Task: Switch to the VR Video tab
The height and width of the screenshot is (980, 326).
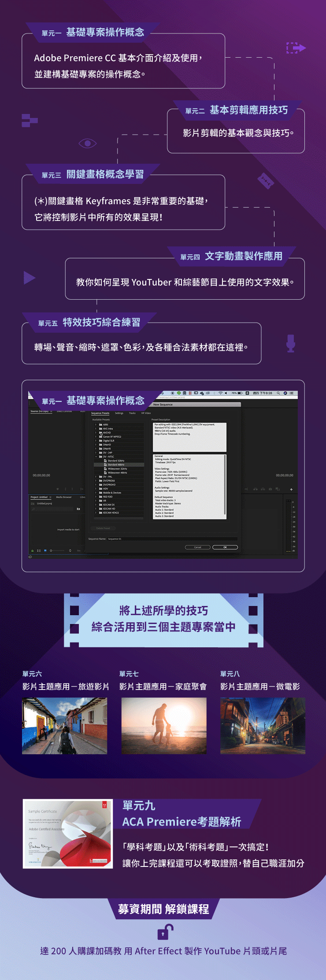Action: point(146,413)
